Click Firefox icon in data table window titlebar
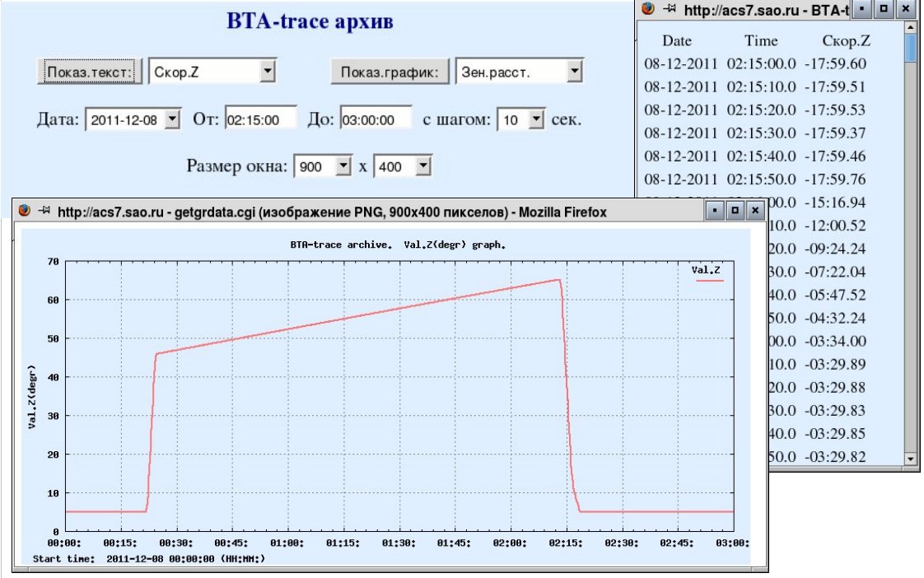This screenshot has height=578, width=924. pos(648,9)
